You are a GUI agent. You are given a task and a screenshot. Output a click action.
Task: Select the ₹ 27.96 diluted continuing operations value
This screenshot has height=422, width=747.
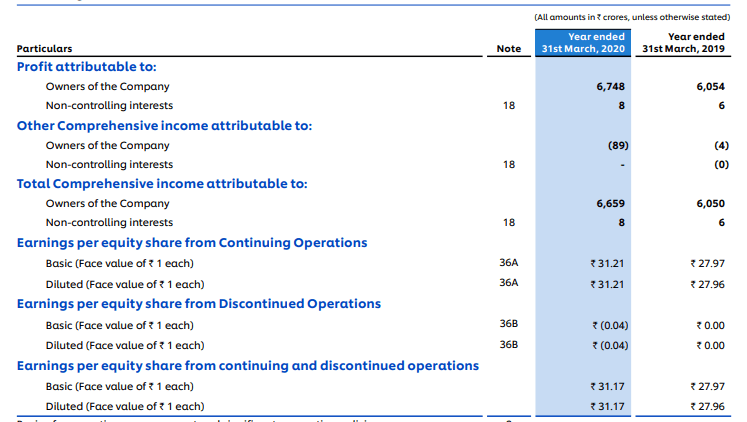(707, 283)
